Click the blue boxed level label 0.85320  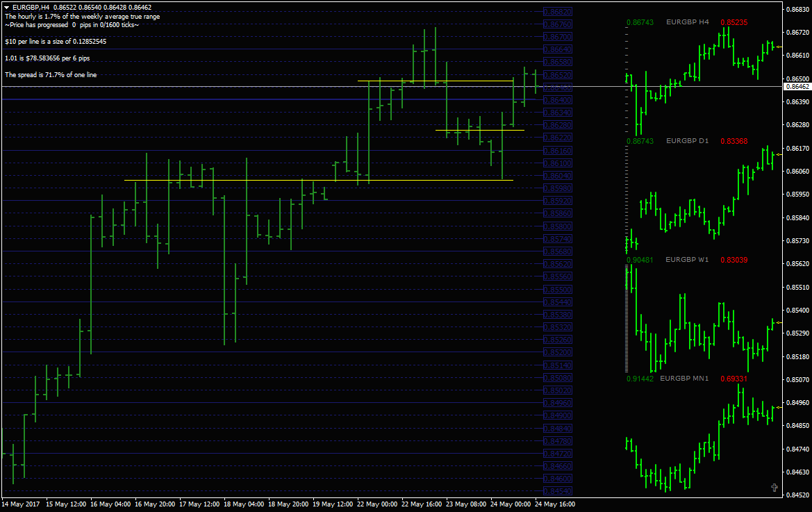coord(558,327)
